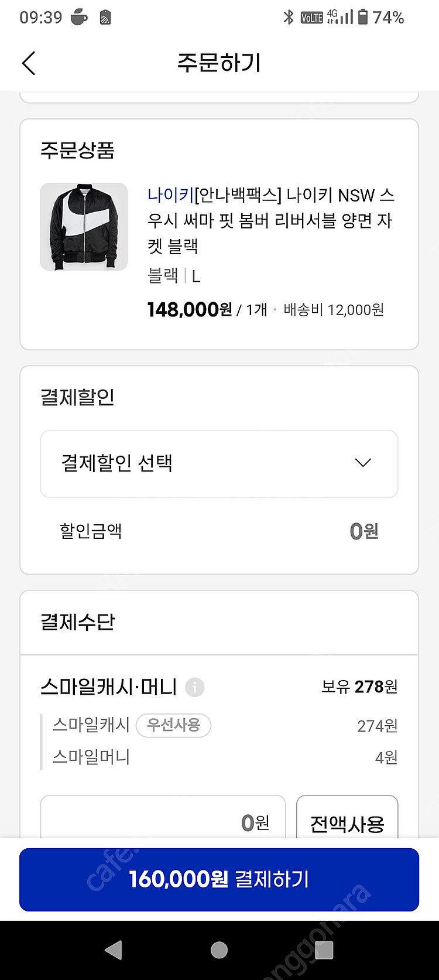Go back using the header arrow
This screenshot has width=439, height=980.
pos(29,63)
